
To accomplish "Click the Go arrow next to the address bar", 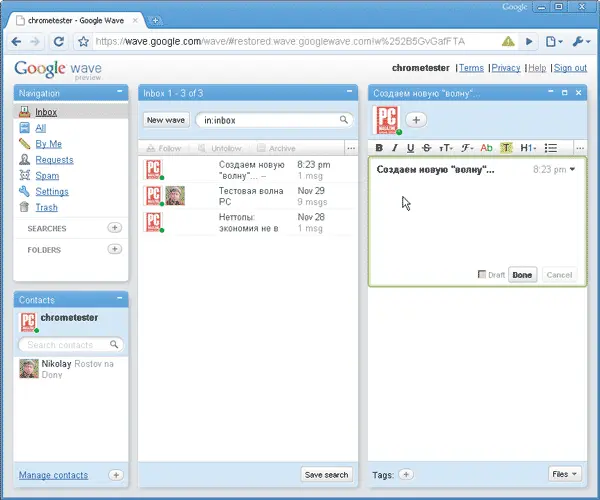I will click(x=529, y=41).
